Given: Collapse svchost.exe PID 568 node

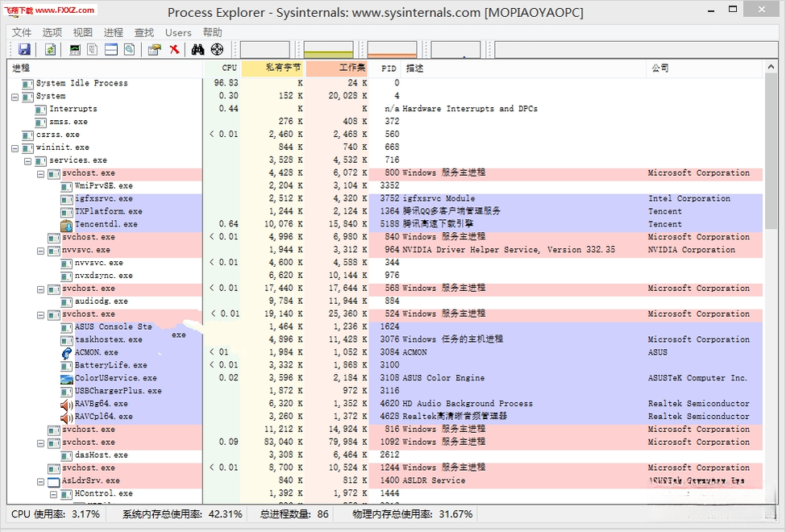Looking at the screenshot, I should [x=41, y=289].
